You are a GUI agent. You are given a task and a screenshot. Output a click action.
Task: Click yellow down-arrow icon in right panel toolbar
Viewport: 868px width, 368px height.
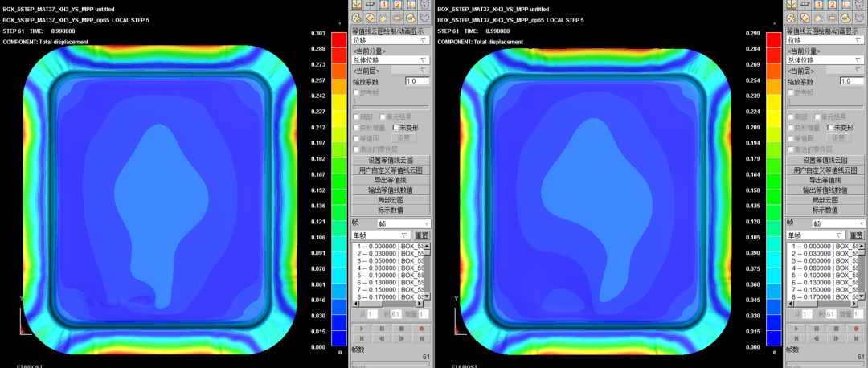(791, 5)
